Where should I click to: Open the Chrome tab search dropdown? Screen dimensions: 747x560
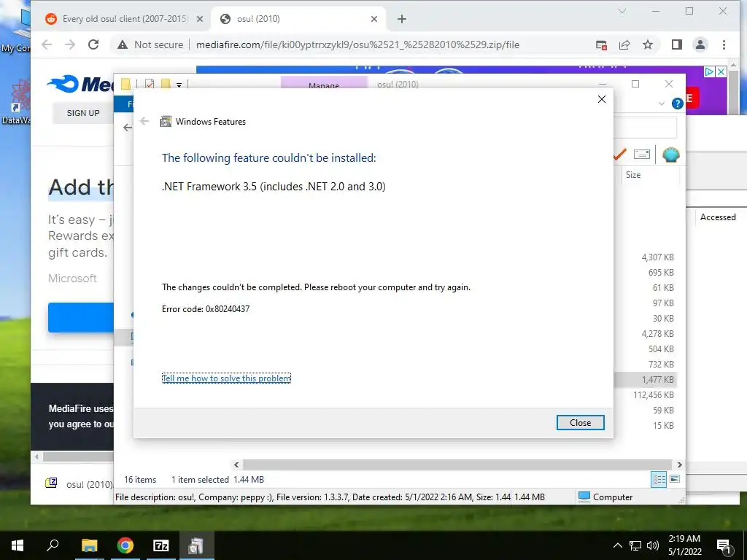click(x=622, y=11)
